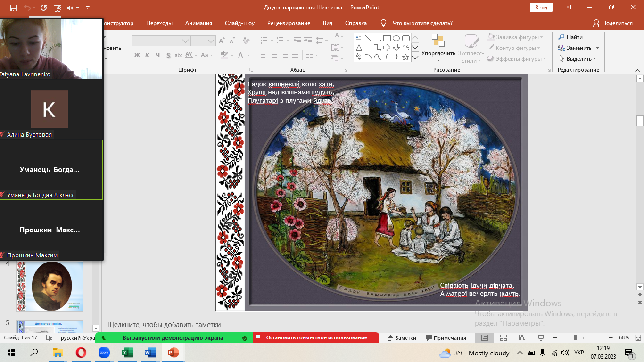The image size is (644, 362).
Task: Toggle Strikethrough formatting
Action: [x=178, y=55]
